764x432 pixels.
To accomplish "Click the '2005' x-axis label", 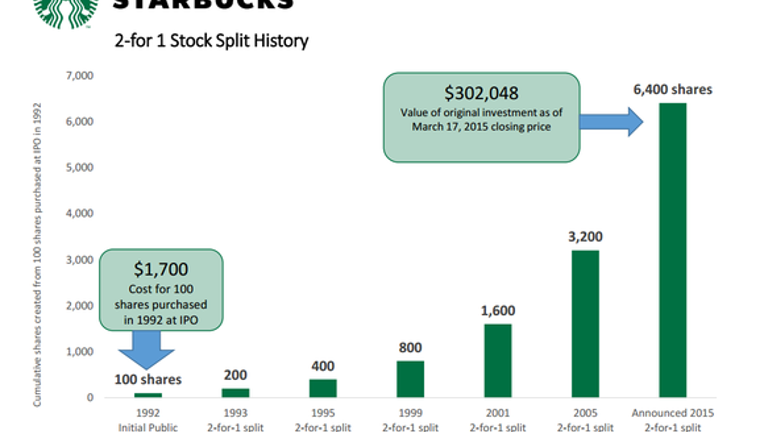I will [585, 413].
